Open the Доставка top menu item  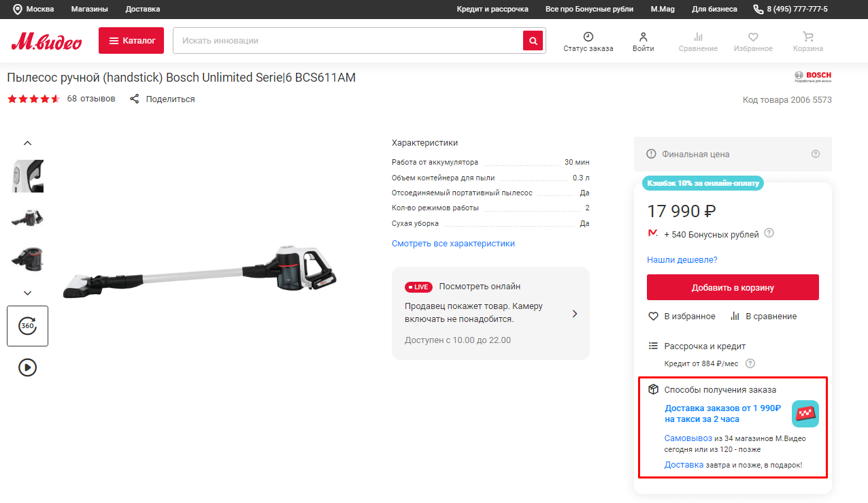pyautogui.click(x=143, y=10)
